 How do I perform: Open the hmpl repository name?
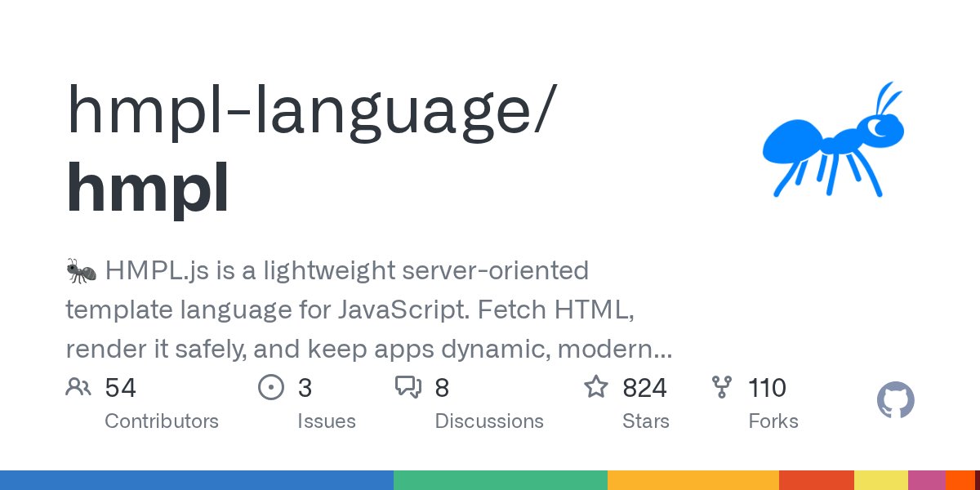tap(147, 186)
